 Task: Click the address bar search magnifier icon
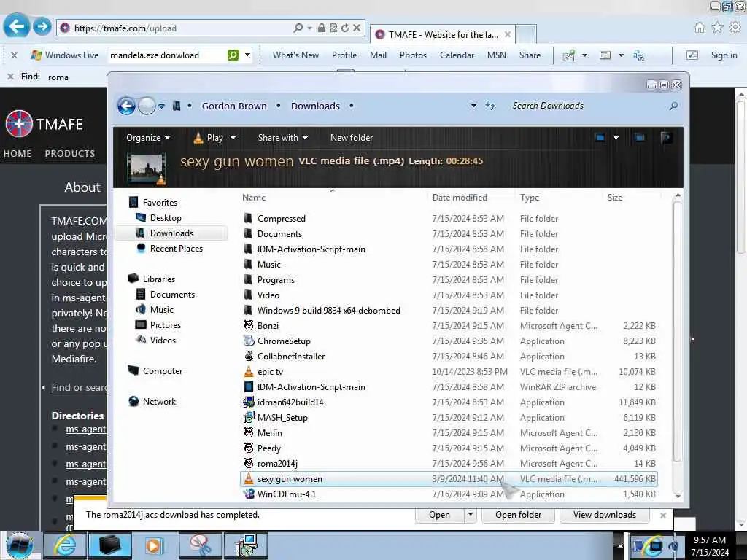pos(298,28)
